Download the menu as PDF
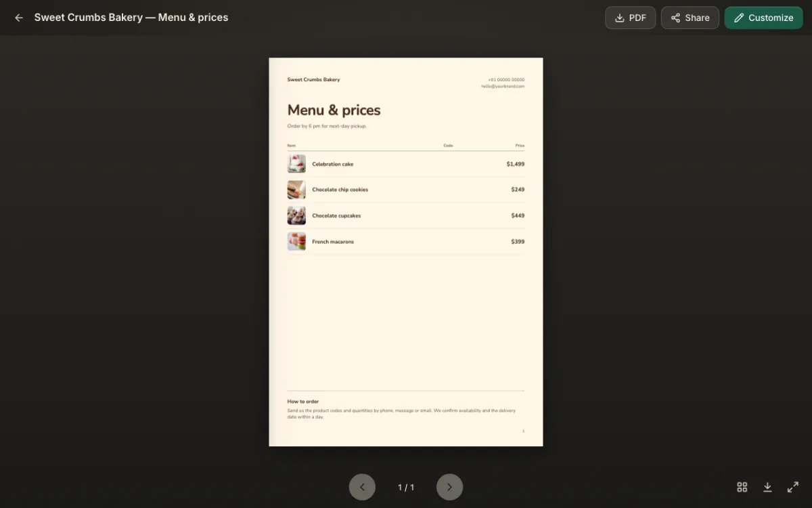Image resolution: width=812 pixels, height=508 pixels. pyautogui.click(x=630, y=18)
